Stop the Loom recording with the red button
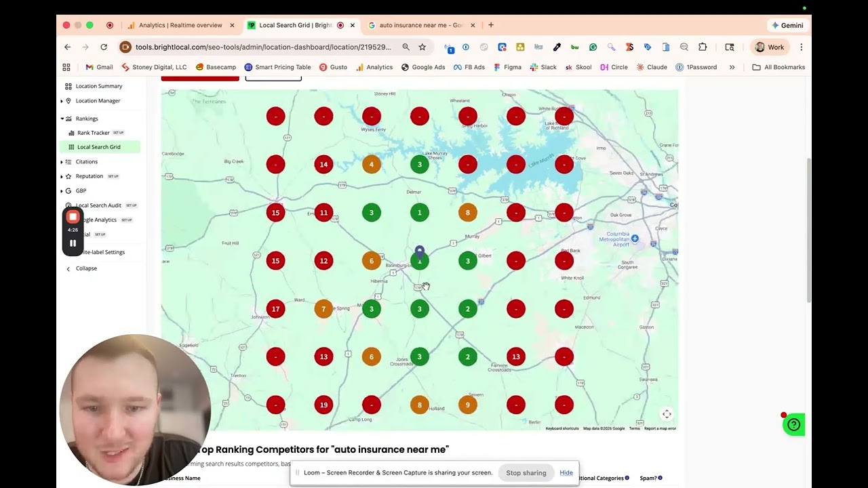 click(x=73, y=217)
